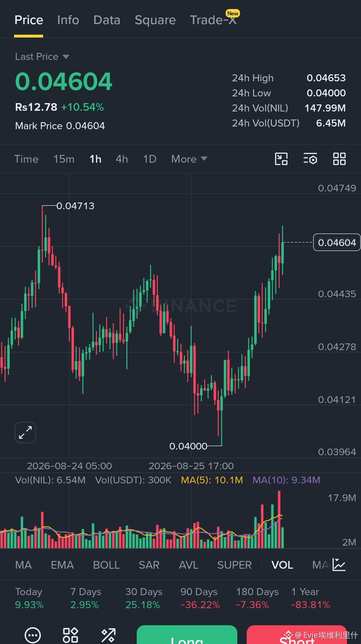Image resolution: width=361 pixels, height=644 pixels.
Task: Tap the 24h Vol(USDT) value 6.45M
Action: 331,123
